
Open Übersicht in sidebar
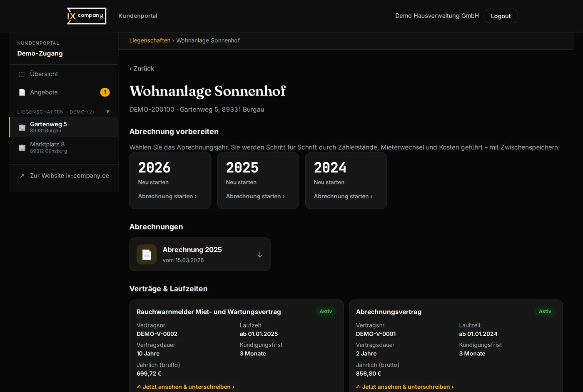[64, 74]
